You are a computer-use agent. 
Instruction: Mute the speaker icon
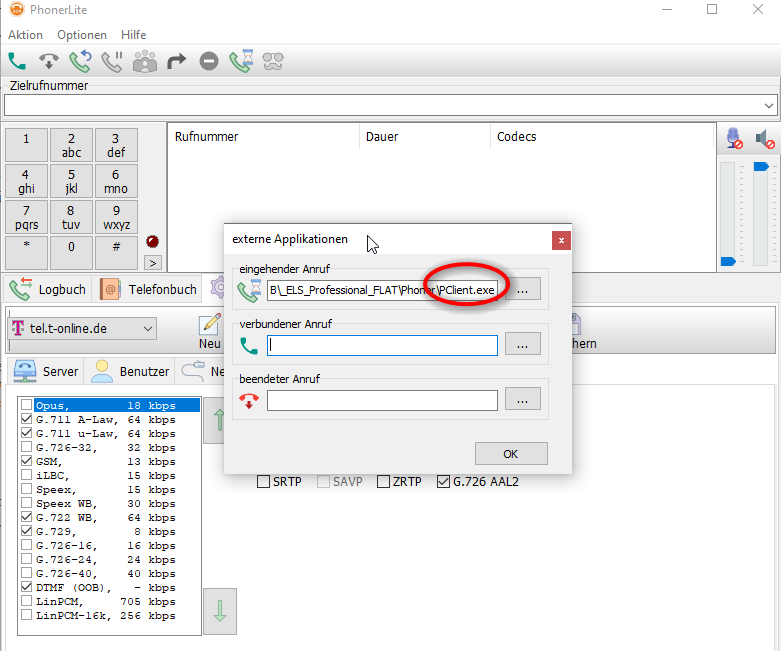[x=765, y=138]
